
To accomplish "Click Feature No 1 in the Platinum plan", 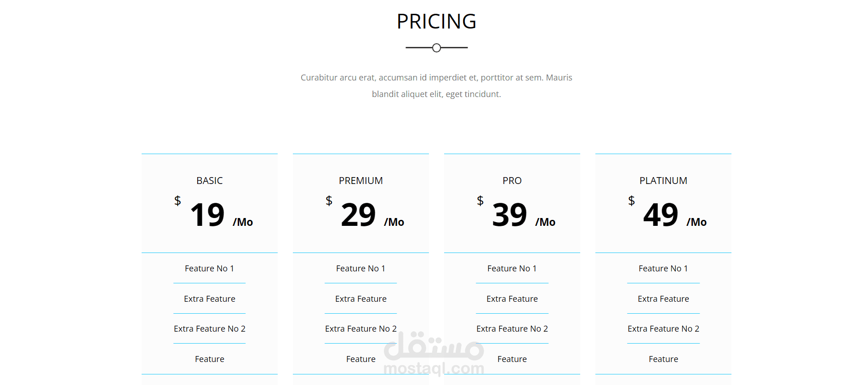I will [x=663, y=269].
